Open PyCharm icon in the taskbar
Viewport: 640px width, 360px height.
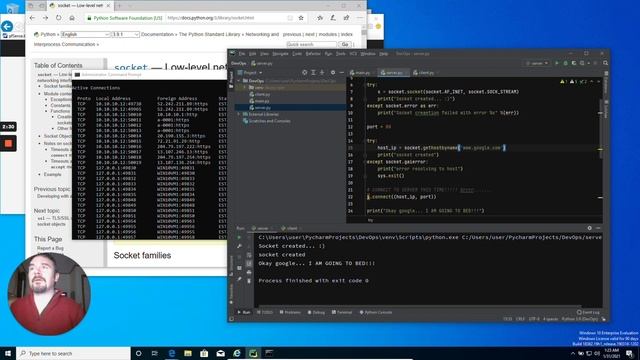tap(253, 353)
